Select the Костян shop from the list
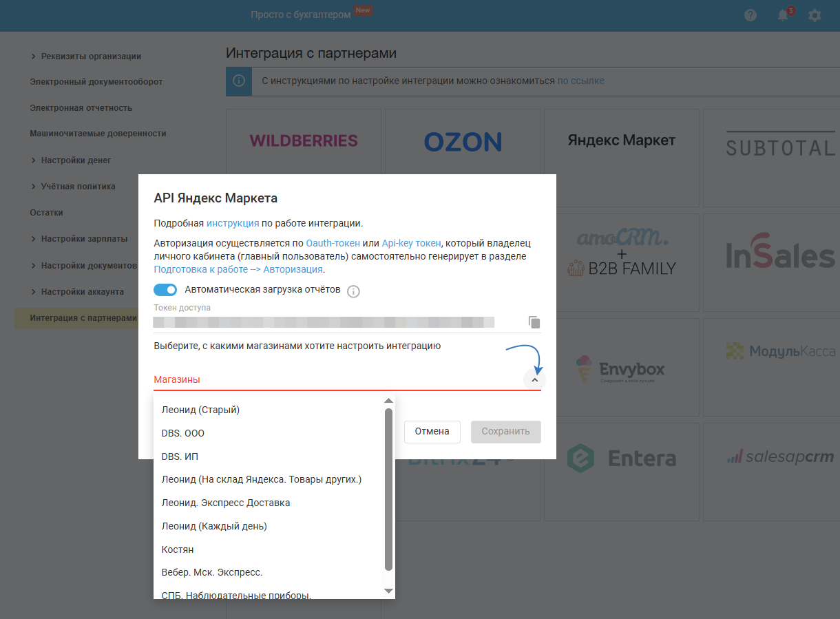This screenshot has width=840, height=619. [x=178, y=549]
